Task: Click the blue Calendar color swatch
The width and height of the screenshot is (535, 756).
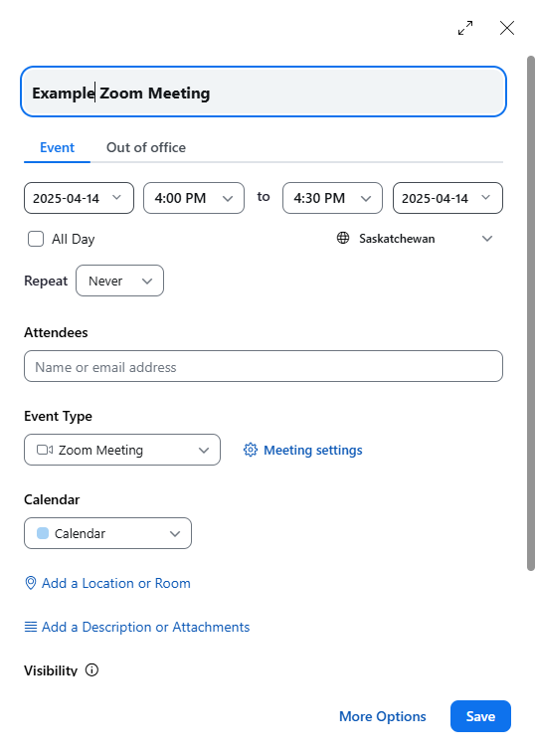Action: tap(43, 533)
